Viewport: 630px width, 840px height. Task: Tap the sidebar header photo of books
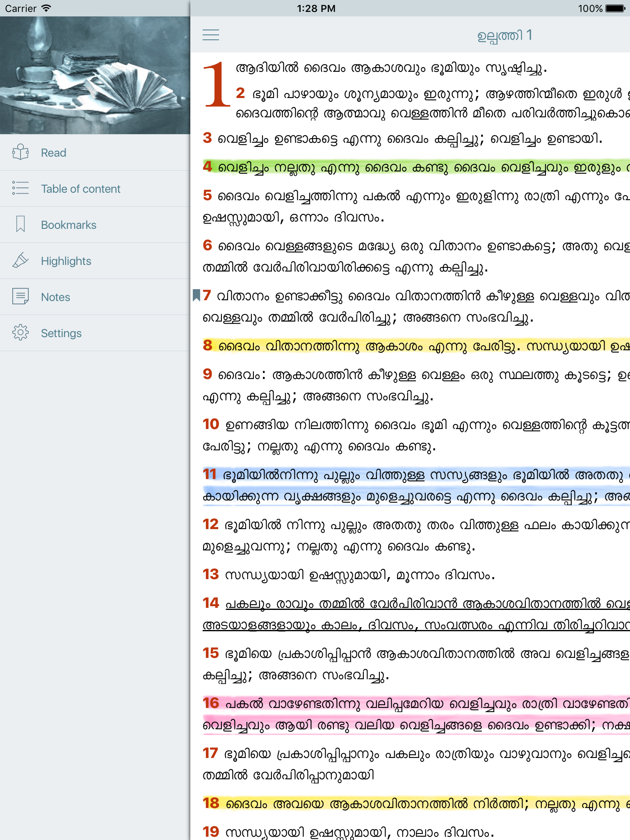click(x=95, y=75)
